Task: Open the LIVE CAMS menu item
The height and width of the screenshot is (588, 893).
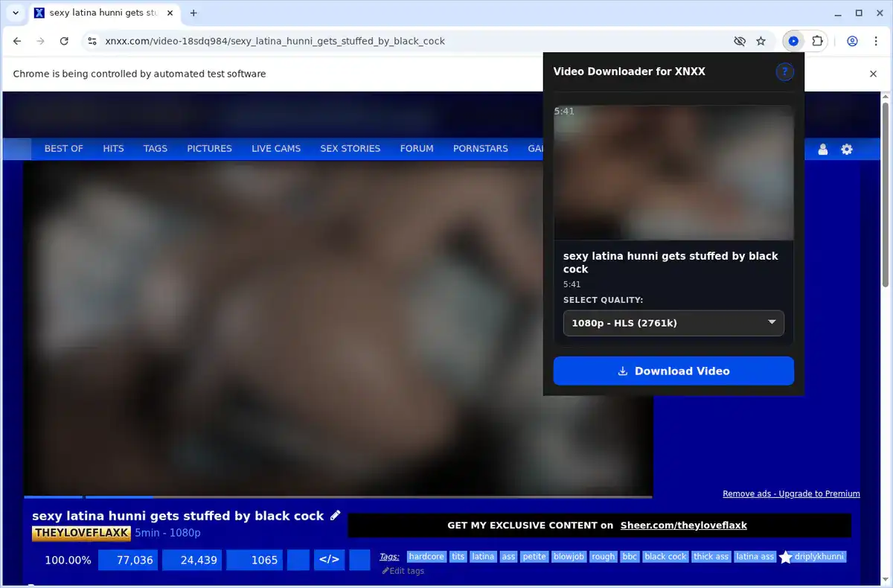Action: point(276,149)
